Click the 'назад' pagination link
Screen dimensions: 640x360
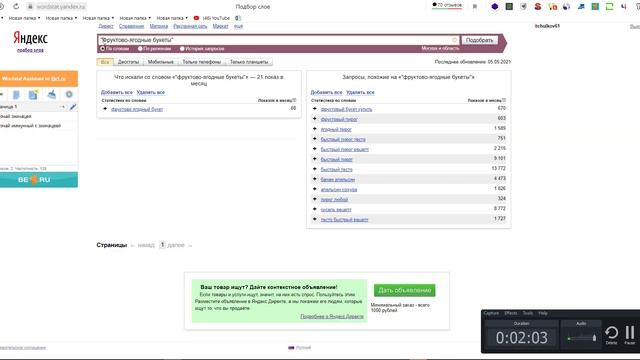[146, 245]
